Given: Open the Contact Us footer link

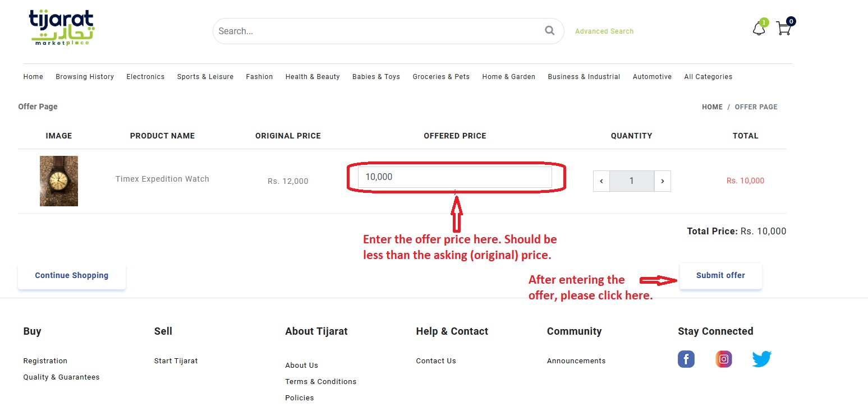Looking at the screenshot, I should [x=436, y=361].
